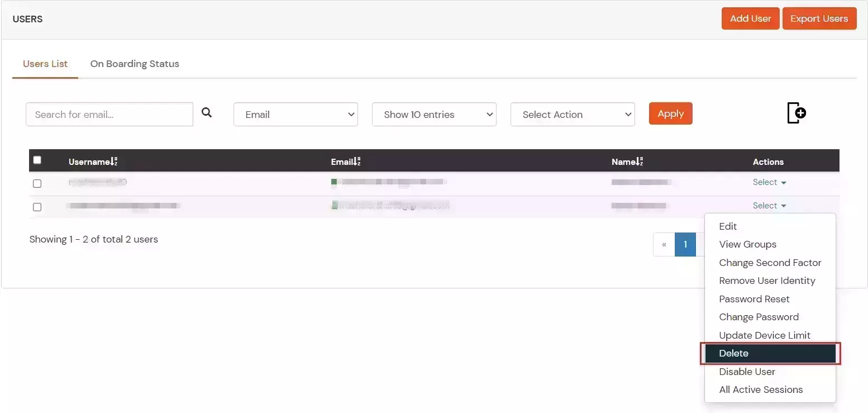Sort table by Name column

(x=627, y=162)
